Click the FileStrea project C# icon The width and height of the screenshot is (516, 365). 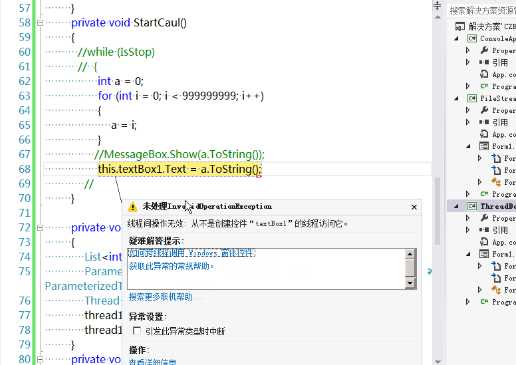pyautogui.click(x=472, y=98)
